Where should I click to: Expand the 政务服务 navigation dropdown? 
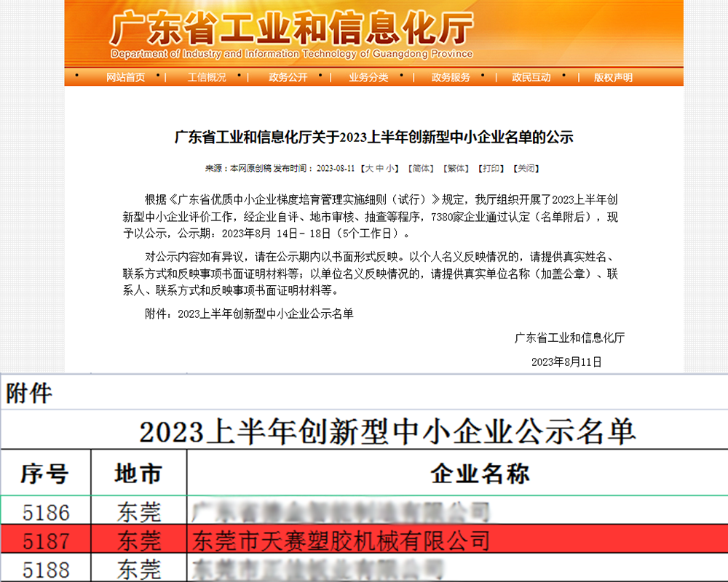tap(449, 76)
